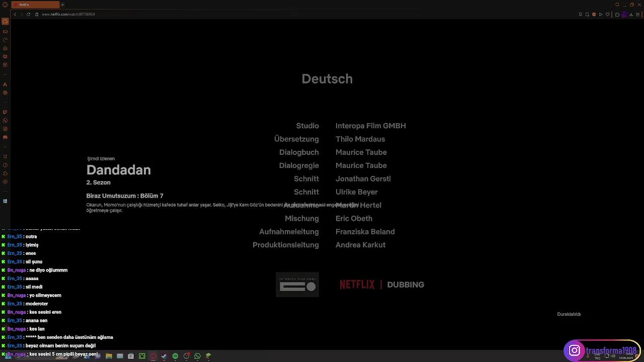Open the pinboards pin icon in the address bar
The image size is (644, 362).
point(580,14)
